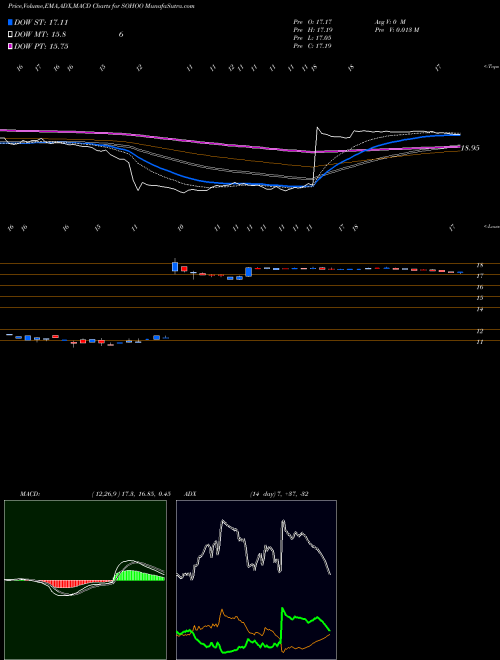The height and width of the screenshot is (660, 500).
Task: Click the 18 price axis label
Action: coord(479,265)
